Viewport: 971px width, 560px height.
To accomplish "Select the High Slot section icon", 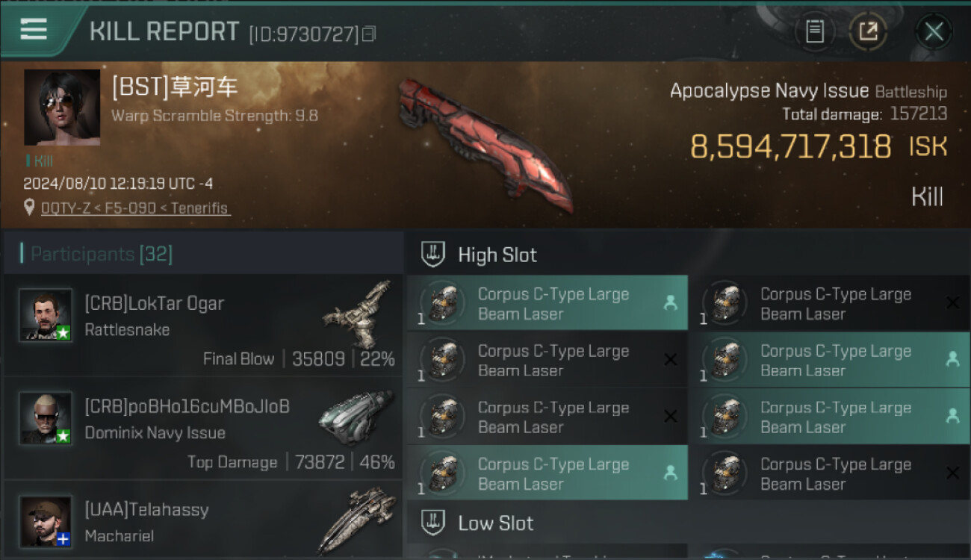I will click(x=433, y=255).
